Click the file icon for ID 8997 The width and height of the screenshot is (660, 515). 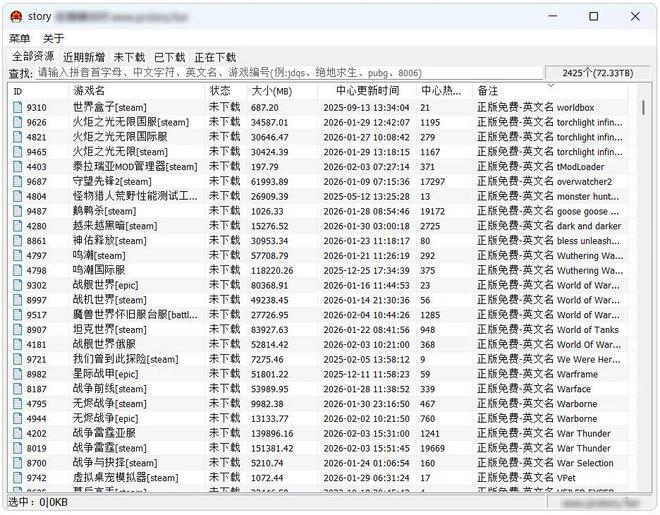(x=17, y=300)
